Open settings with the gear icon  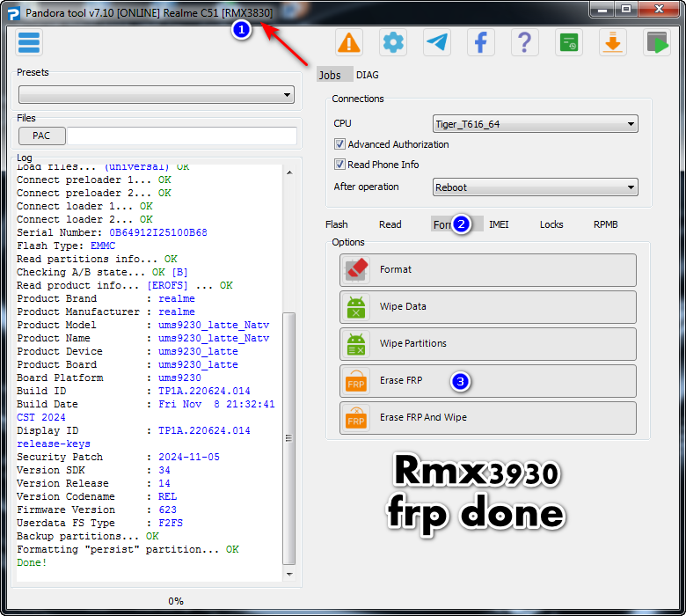[x=393, y=42]
